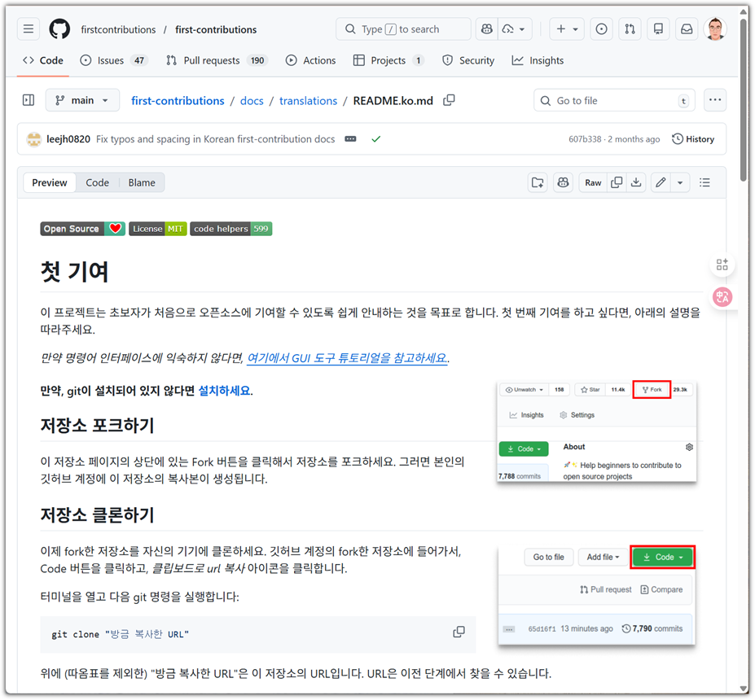Go to GitHub homepage logo
The image size is (755, 700).
59,28
